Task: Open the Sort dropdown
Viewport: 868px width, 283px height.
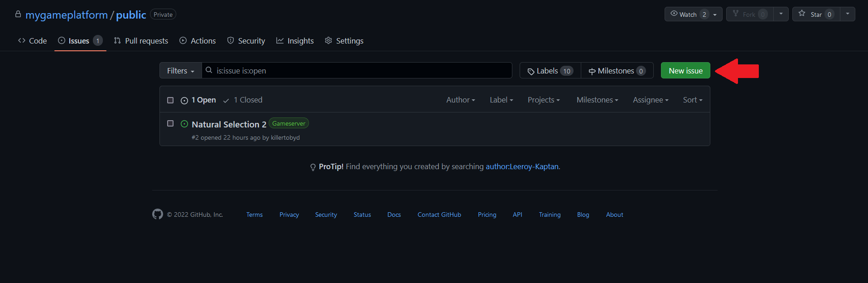Action: point(693,100)
